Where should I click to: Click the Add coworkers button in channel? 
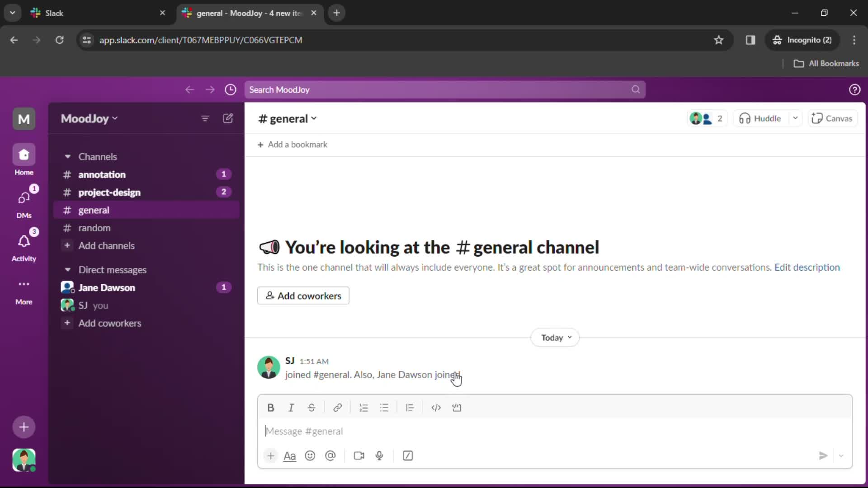303,296
